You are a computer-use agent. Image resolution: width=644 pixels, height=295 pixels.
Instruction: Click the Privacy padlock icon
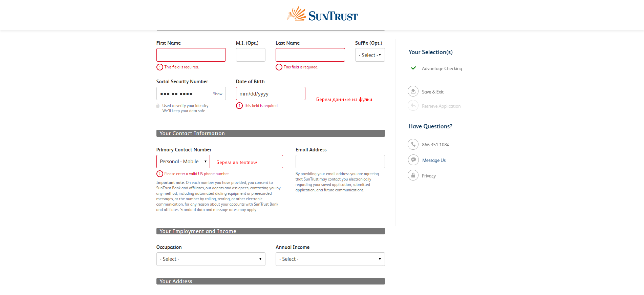coord(413,175)
